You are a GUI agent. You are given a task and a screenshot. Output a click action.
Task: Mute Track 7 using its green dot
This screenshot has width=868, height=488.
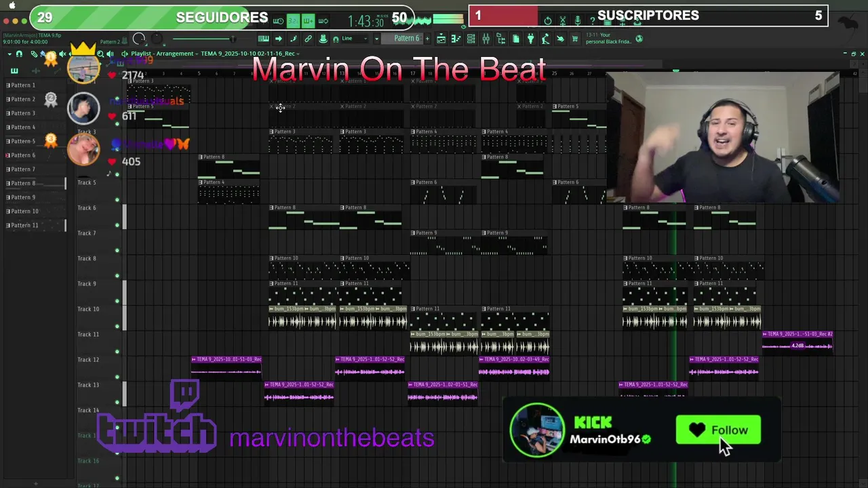click(x=117, y=250)
